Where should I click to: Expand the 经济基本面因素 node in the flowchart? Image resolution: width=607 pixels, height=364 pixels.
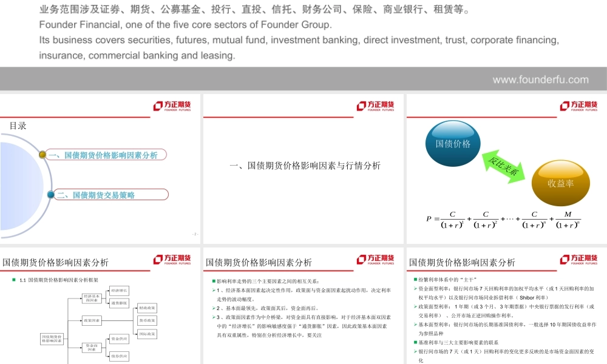click(91, 298)
